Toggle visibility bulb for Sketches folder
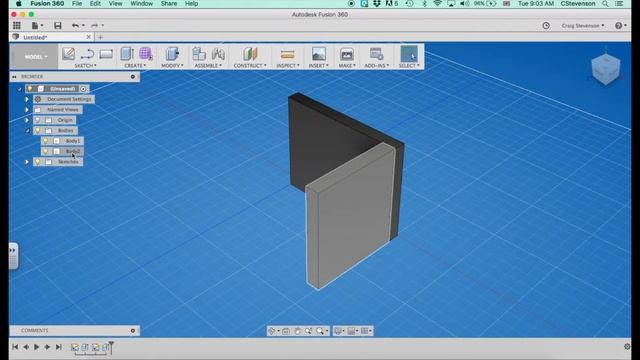 click(x=38, y=162)
